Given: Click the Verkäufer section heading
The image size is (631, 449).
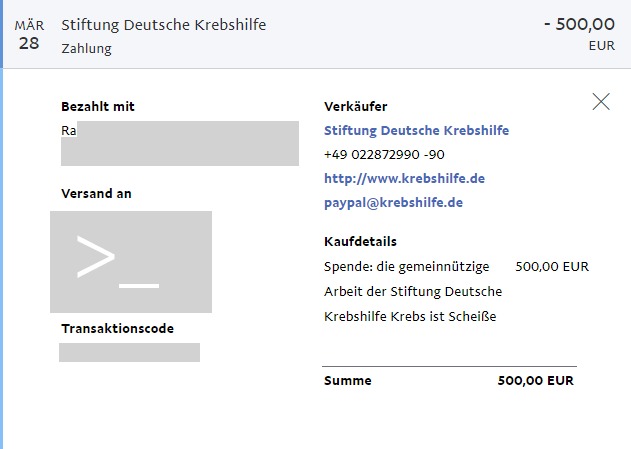Looking at the screenshot, I should click(x=356, y=107).
